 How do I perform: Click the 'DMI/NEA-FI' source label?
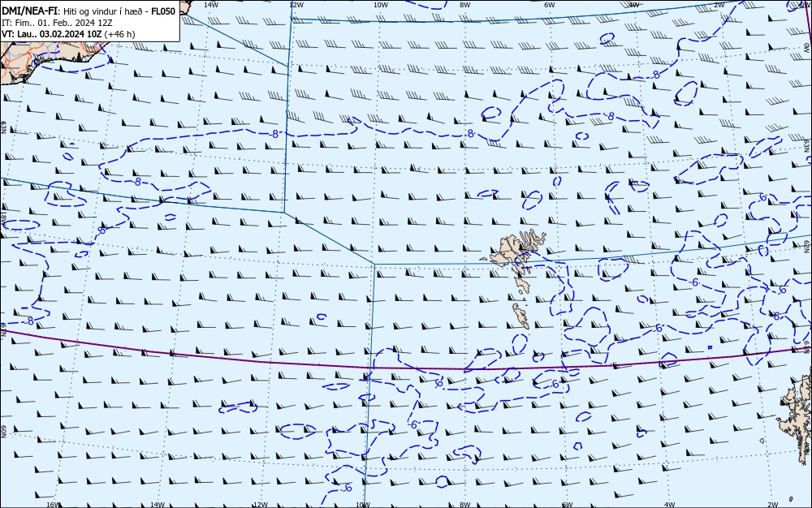(29, 11)
